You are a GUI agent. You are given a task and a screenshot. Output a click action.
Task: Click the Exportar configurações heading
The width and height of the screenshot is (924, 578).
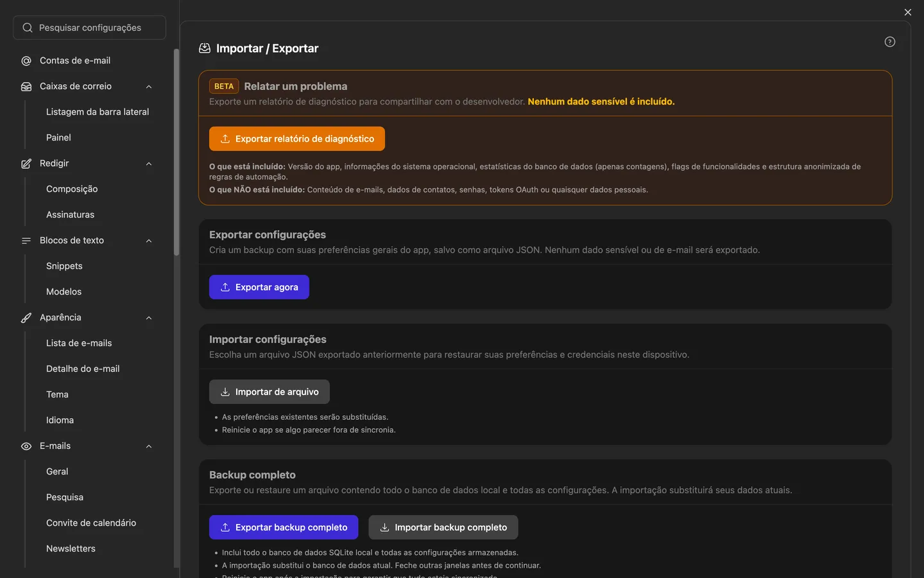tap(268, 234)
